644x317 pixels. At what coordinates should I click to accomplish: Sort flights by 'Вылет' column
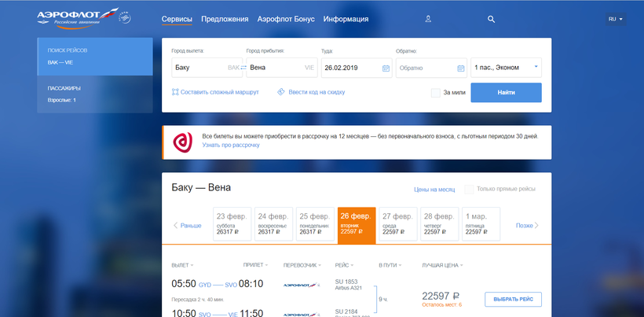coord(182,265)
